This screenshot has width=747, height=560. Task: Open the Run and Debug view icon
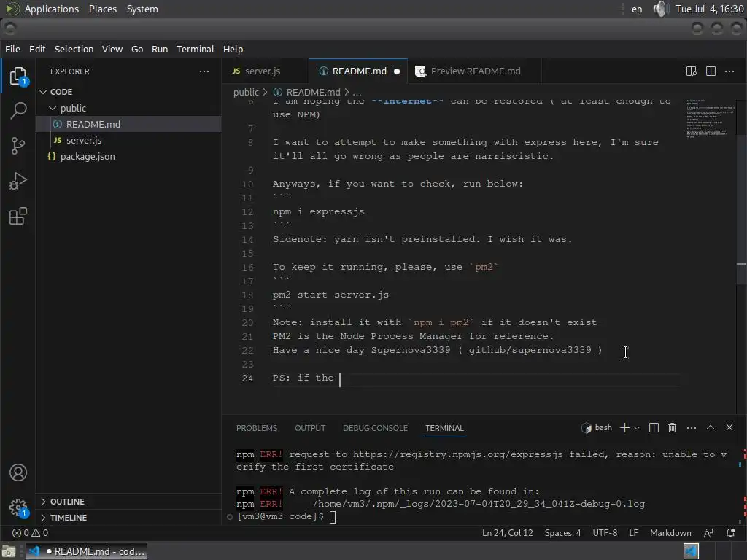coord(18,181)
